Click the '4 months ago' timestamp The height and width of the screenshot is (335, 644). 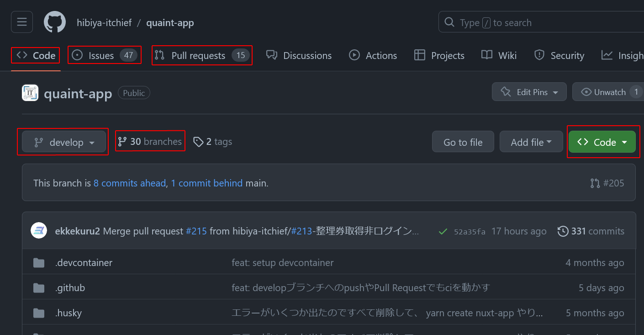(x=595, y=263)
